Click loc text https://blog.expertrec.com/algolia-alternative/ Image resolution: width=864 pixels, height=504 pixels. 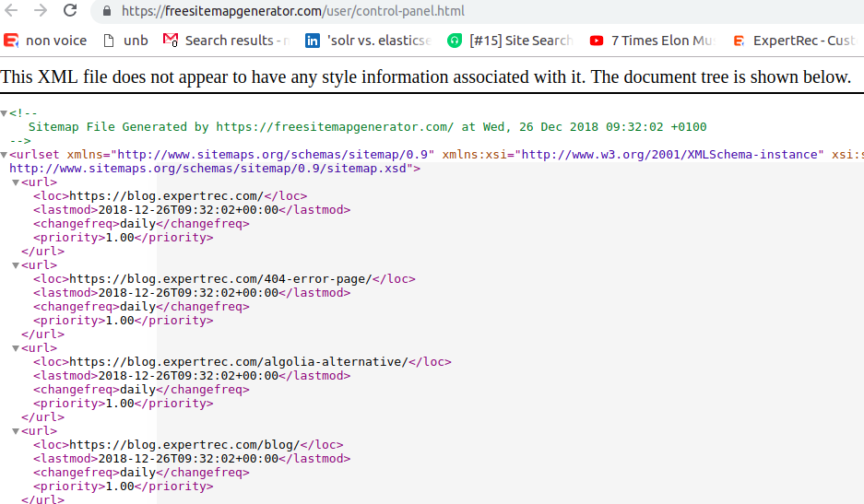[239, 362]
